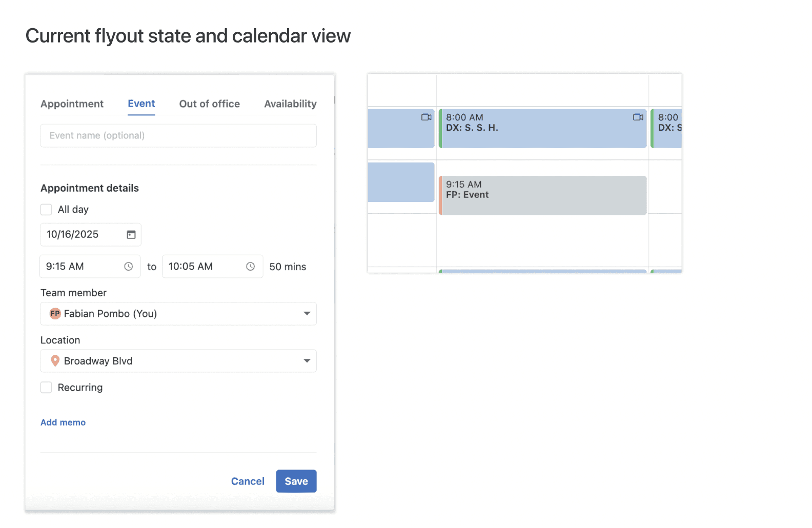This screenshot has height=528, width=812.
Task: Click the Cancel button
Action: click(x=248, y=481)
